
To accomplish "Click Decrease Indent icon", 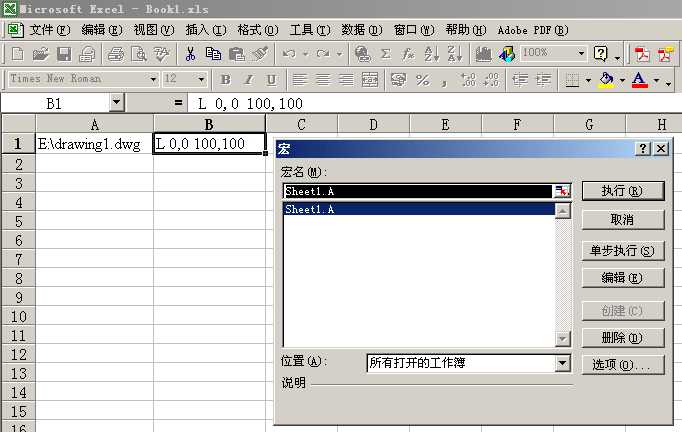I will 520,80.
